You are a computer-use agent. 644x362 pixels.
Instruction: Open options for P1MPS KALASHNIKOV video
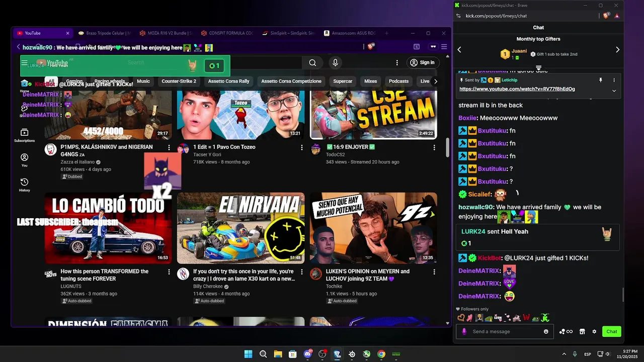pos(169,147)
